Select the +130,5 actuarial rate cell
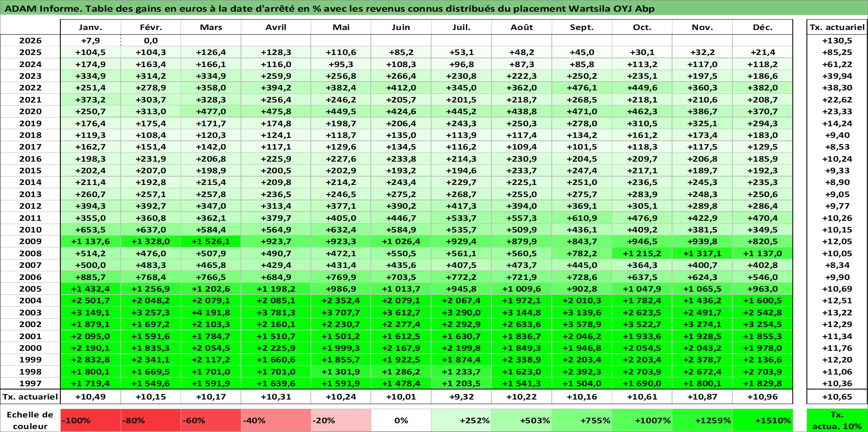The image size is (868, 432). coord(837,40)
